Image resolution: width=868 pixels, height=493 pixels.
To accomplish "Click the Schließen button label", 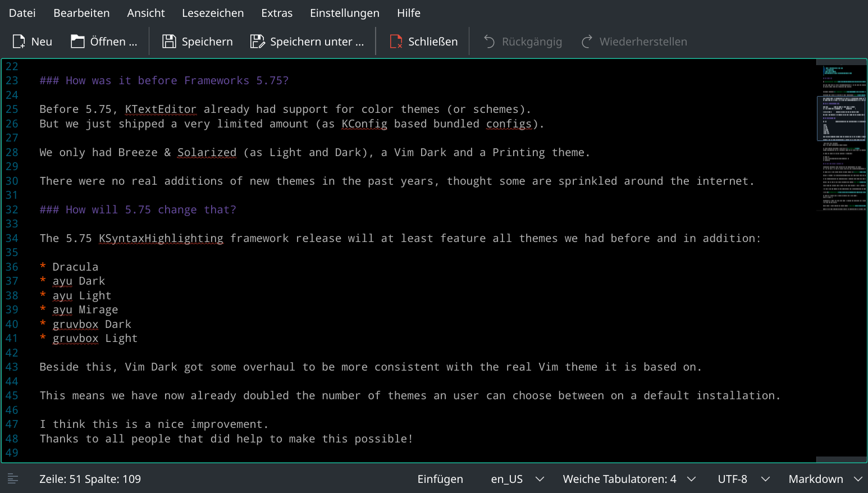I will (433, 42).
